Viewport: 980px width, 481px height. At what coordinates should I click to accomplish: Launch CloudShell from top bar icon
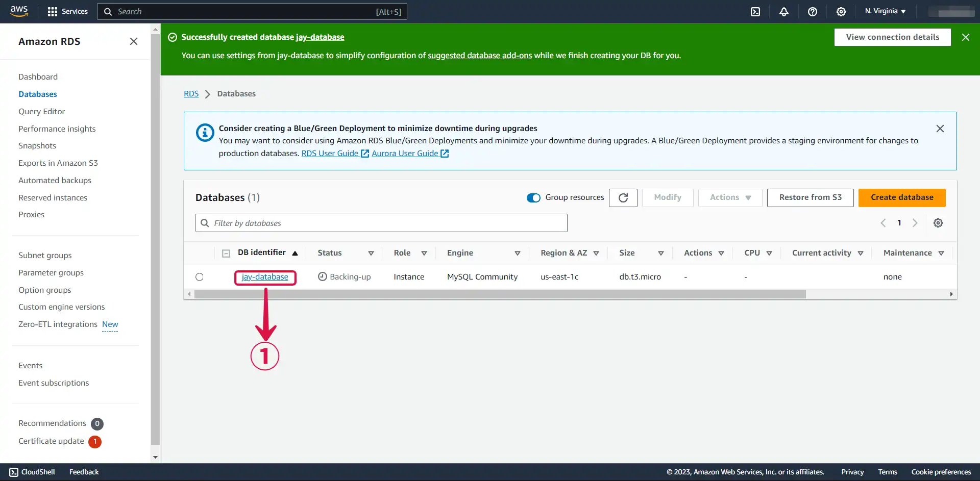tap(755, 11)
